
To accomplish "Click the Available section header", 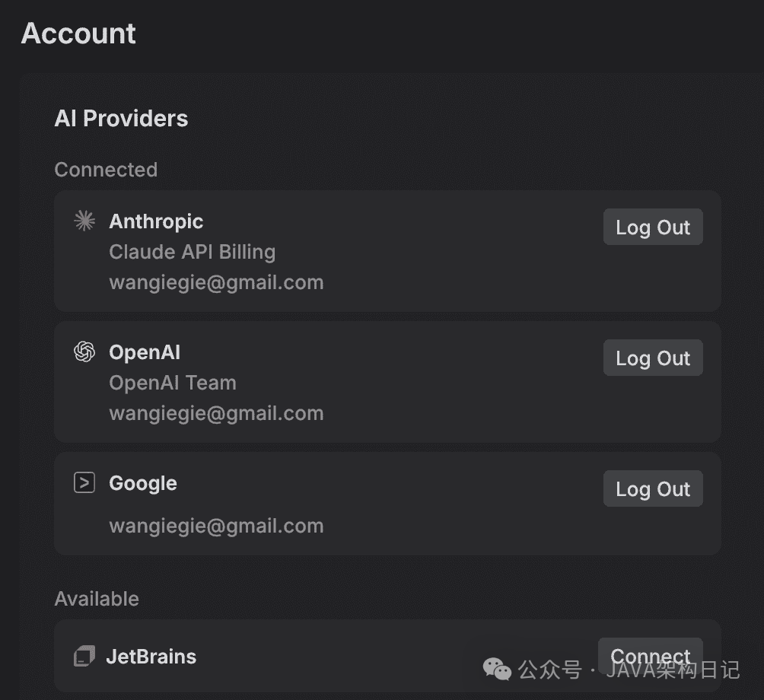I will click(97, 599).
